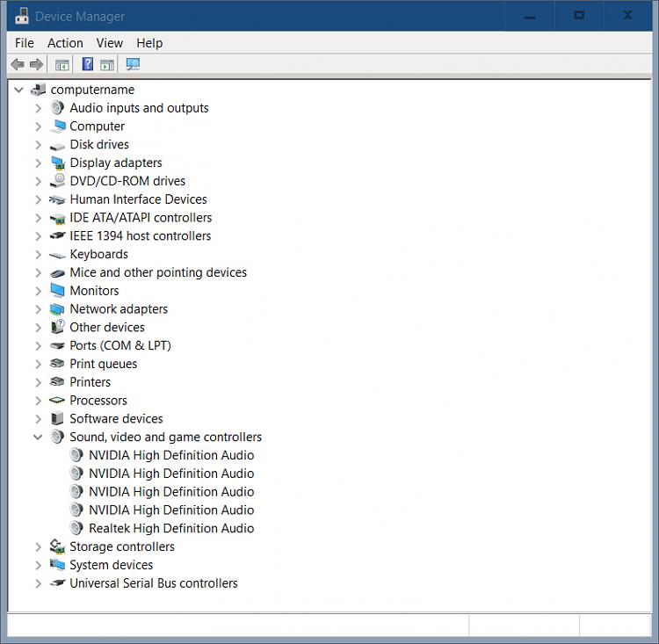Expand the Network adapters category
The width and height of the screenshot is (659, 644).
tap(39, 309)
